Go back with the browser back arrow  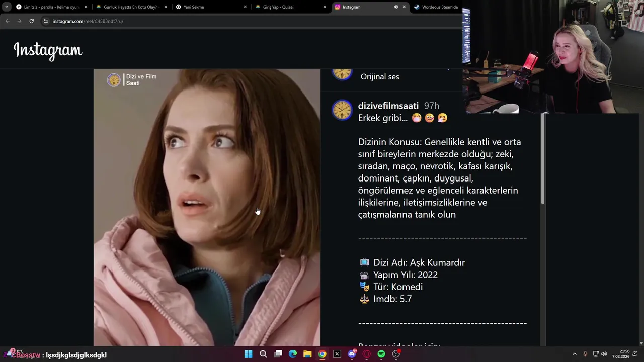click(x=7, y=21)
